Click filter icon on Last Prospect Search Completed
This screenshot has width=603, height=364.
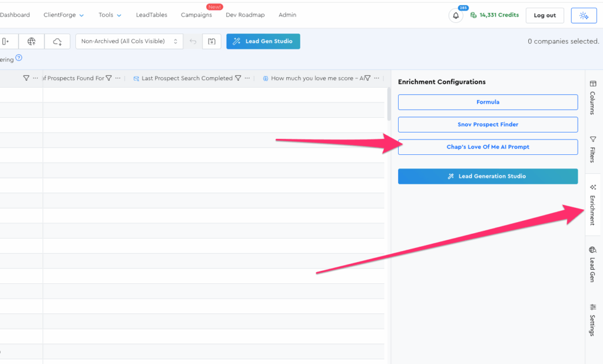(238, 78)
